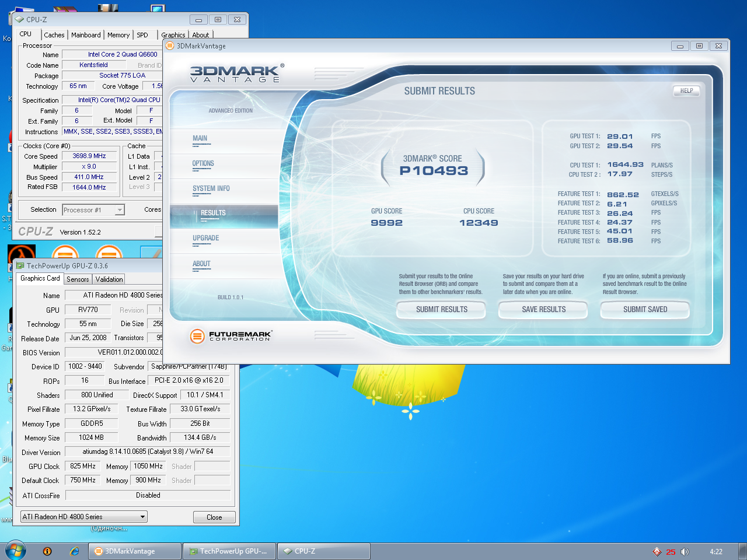The image size is (747, 560).
Task: Switch to 3DMarkVantage taskbar button
Action: (x=135, y=551)
